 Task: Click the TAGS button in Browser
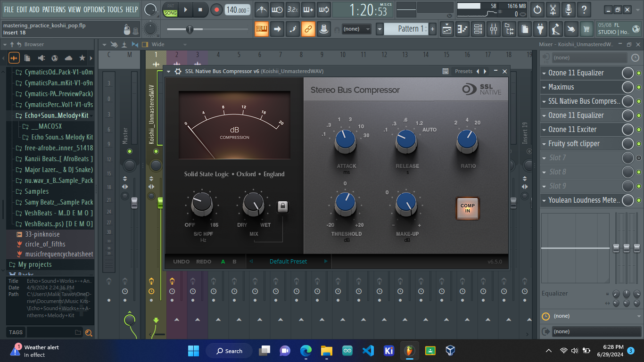16,333
